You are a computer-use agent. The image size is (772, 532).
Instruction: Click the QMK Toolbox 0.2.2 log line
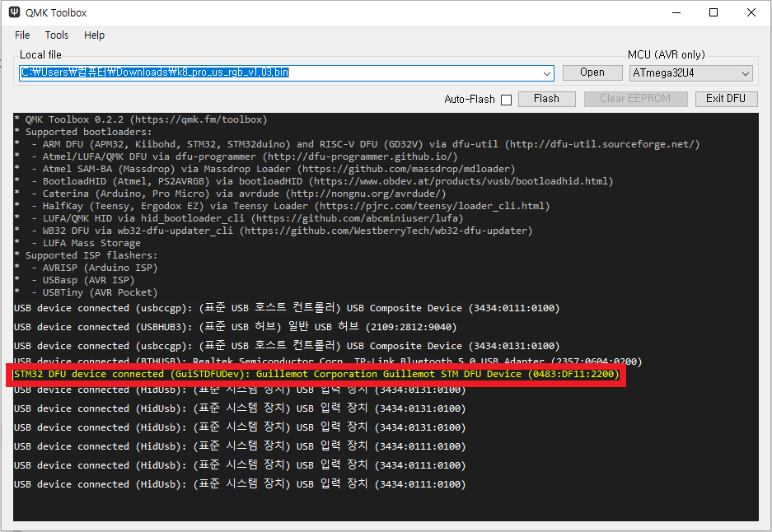pyautogui.click(x=141, y=119)
